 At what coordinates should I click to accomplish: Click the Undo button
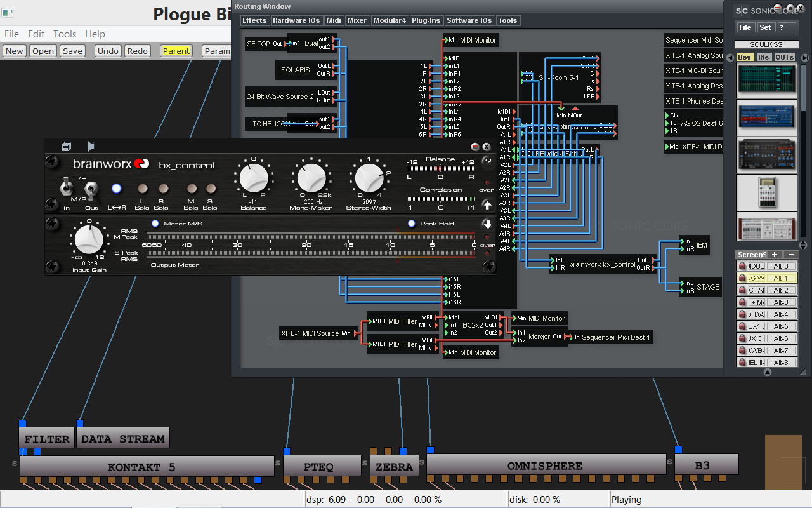108,51
